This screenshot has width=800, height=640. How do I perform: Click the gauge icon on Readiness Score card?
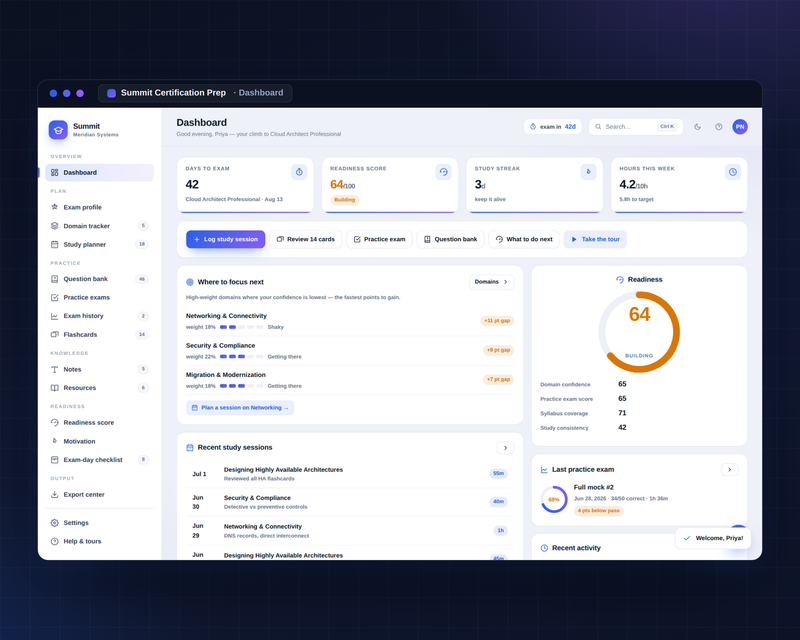[444, 172]
